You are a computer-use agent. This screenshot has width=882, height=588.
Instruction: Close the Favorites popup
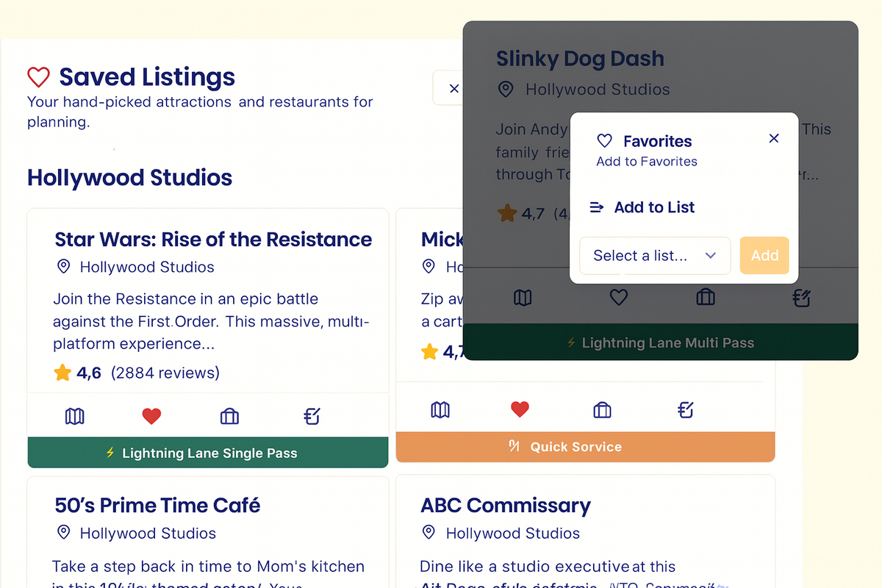coord(773,138)
